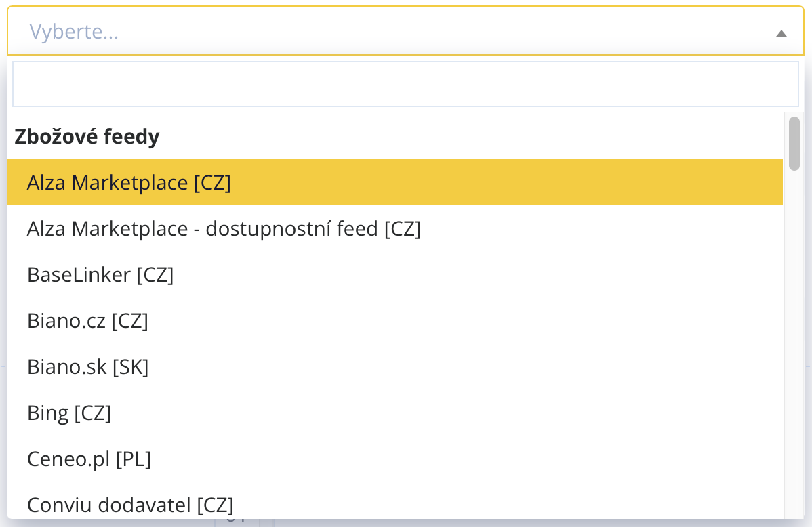Choose Alza Marketplace - dostupnostní feed [CZ]
Screen dimensions: 812x527
point(224,229)
